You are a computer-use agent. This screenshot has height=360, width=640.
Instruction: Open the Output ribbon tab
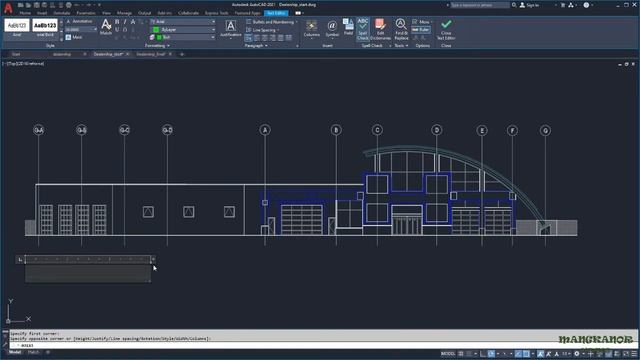click(x=144, y=13)
